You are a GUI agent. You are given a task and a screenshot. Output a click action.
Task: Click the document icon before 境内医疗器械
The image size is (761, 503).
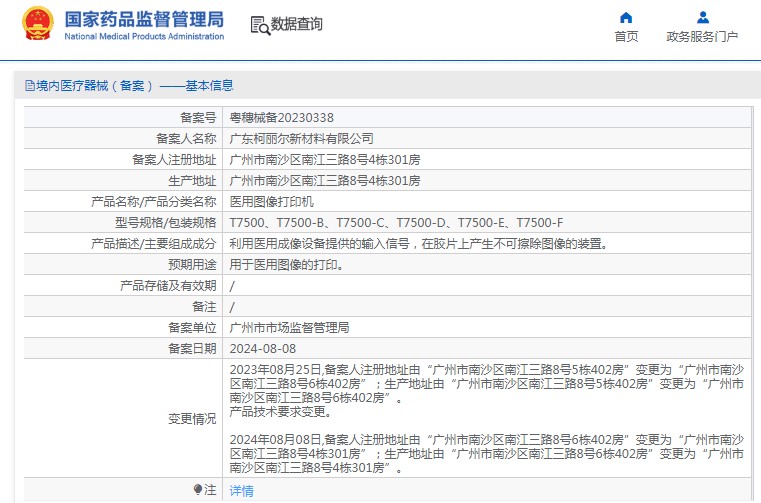(30, 86)
